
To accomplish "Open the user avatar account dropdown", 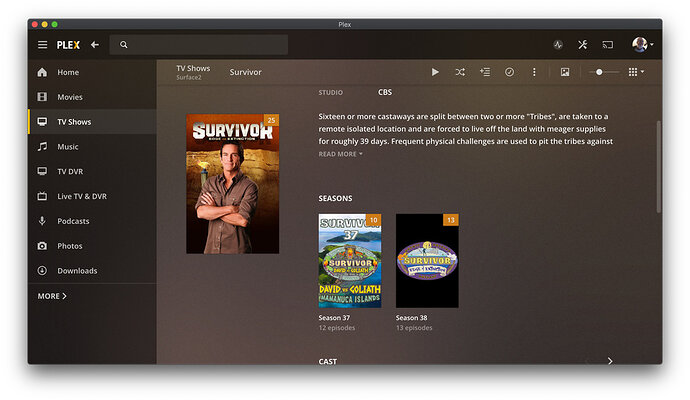I will 642,44.
